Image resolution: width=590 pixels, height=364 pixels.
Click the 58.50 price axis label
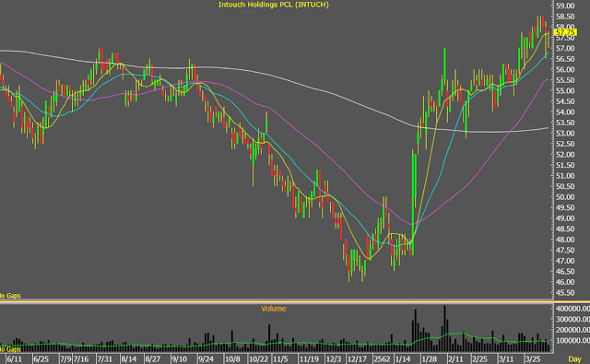[x=565, y=17]
